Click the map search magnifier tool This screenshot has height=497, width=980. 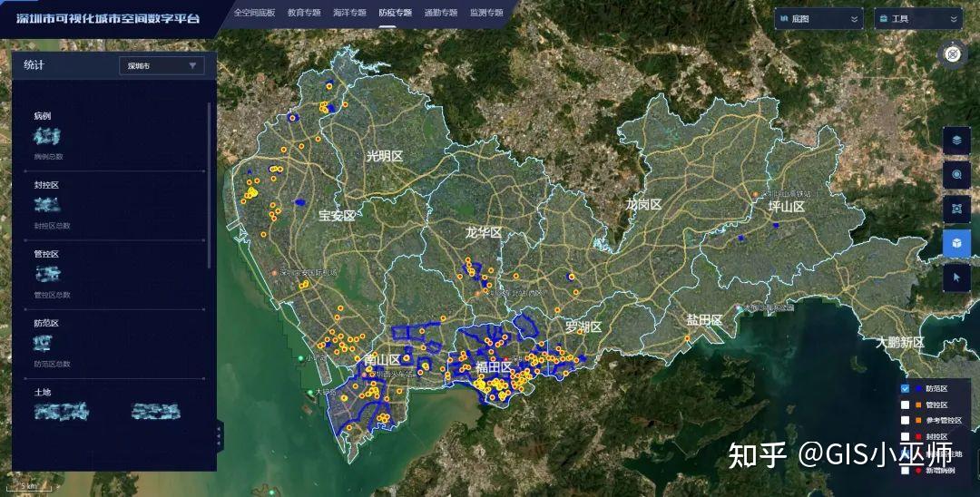956,175
